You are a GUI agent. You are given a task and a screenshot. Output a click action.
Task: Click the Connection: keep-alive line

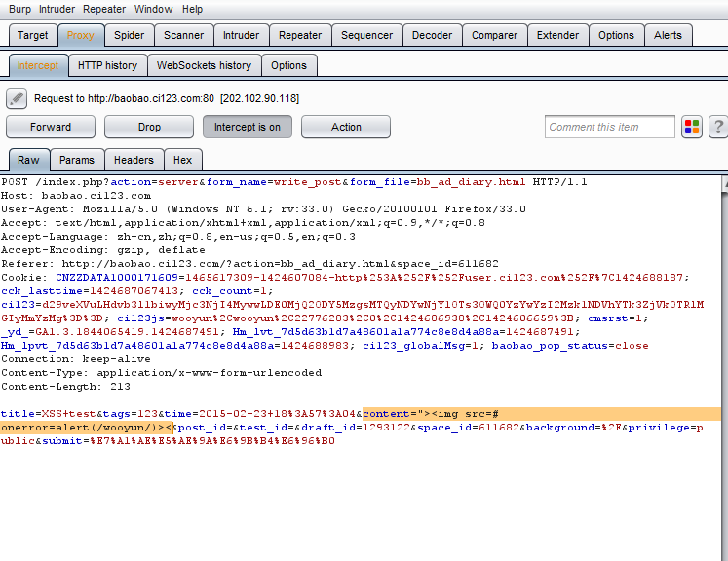[x=76, y=359]
